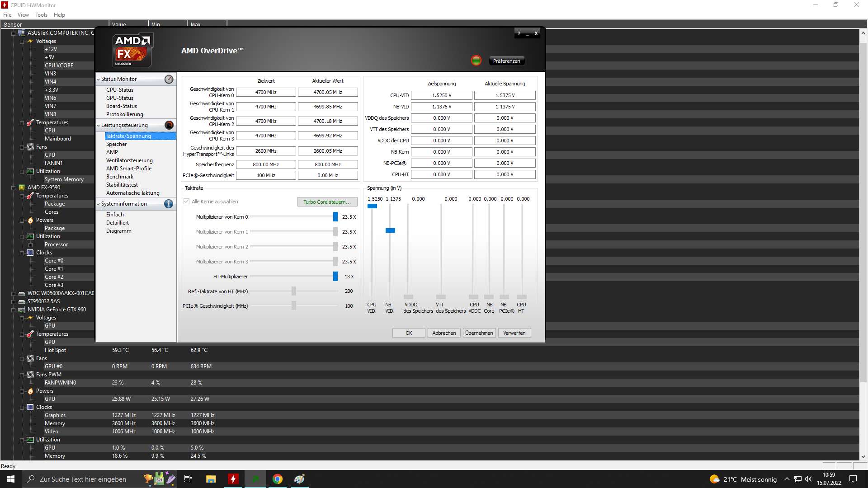This screenshot has width=868, height=488.
Task: Apply settings with Übernehmen
Action: [479, 333]
